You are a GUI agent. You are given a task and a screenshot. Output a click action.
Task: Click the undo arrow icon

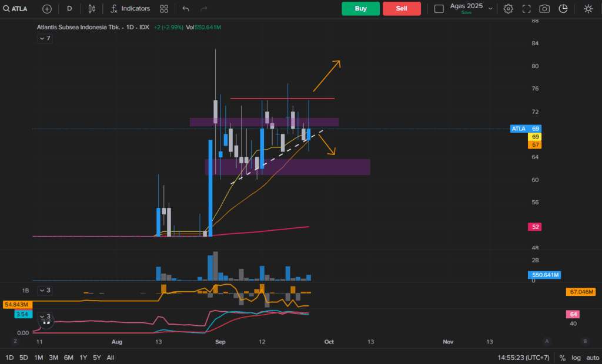tap(186, 9)
